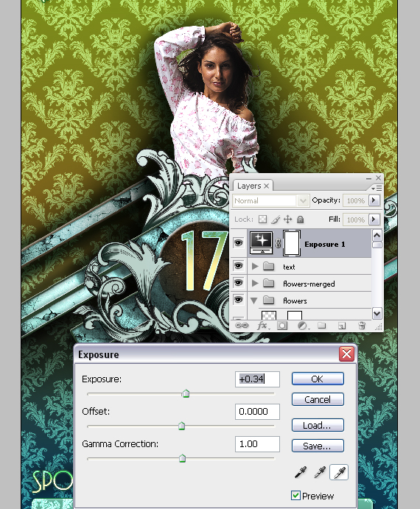This screenshot has height=509, width=420.
Task: Click the Offset value field
Action: click(257, 412)
